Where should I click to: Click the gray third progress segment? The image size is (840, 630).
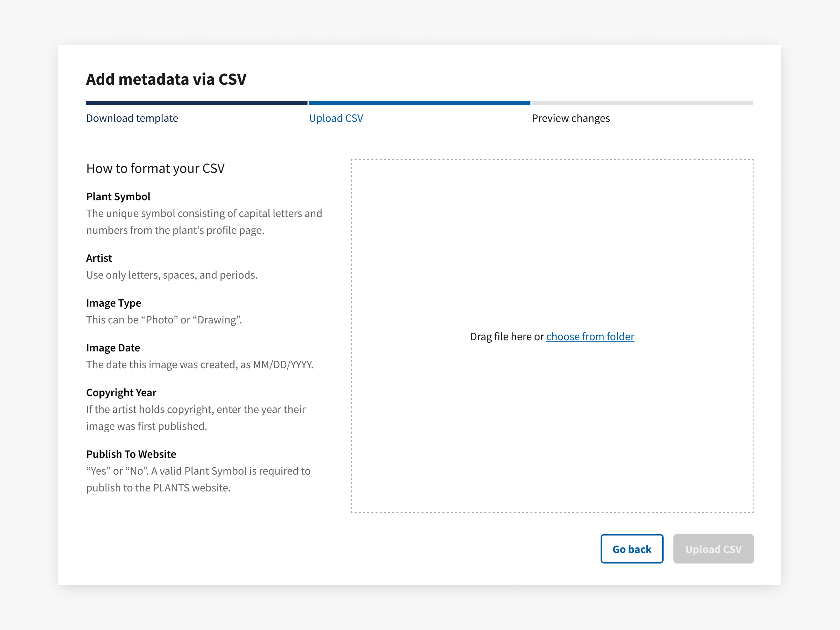point(642,103)
